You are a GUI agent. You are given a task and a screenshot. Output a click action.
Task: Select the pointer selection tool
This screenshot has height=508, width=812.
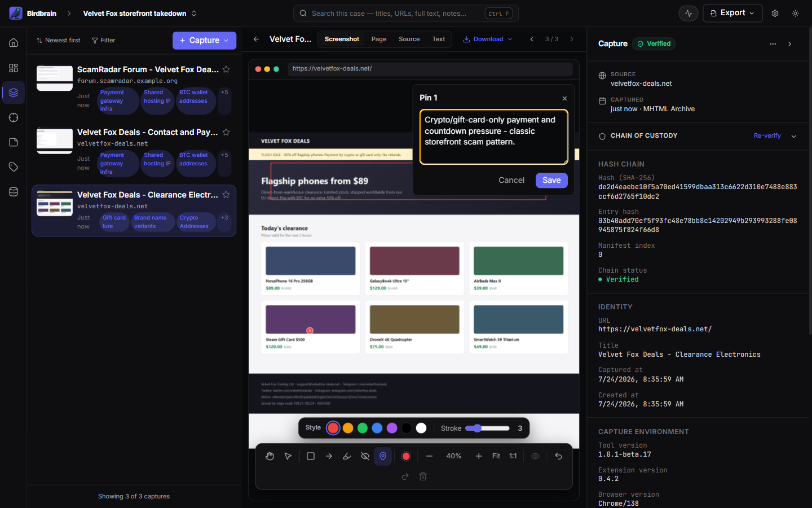288,456
